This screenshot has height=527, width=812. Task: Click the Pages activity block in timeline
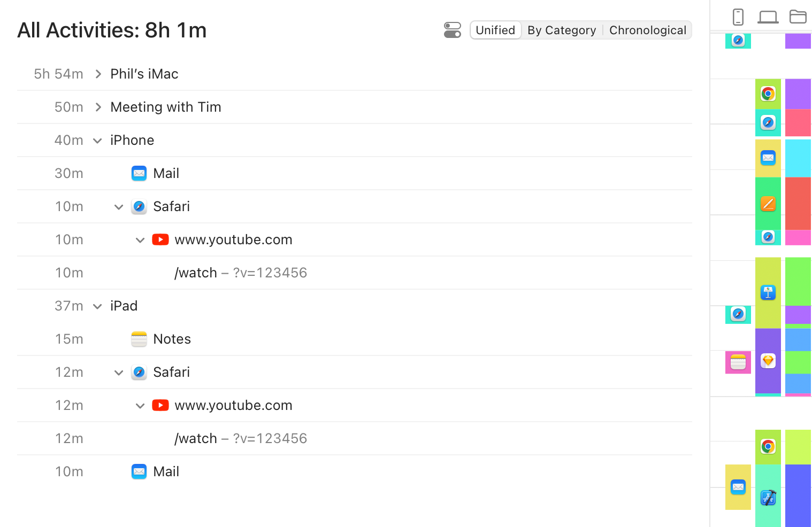click(768, 204)
